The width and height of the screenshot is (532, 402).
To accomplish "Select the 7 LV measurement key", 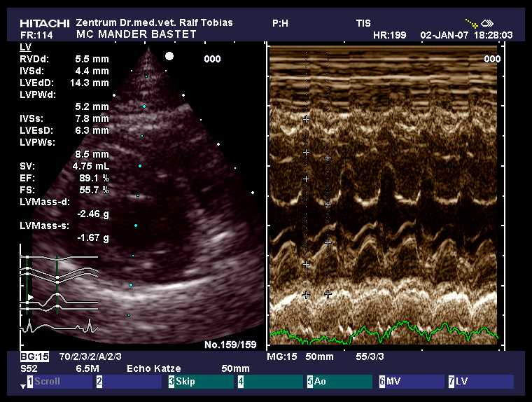I will pyautogui.click(x=479, y=382).
